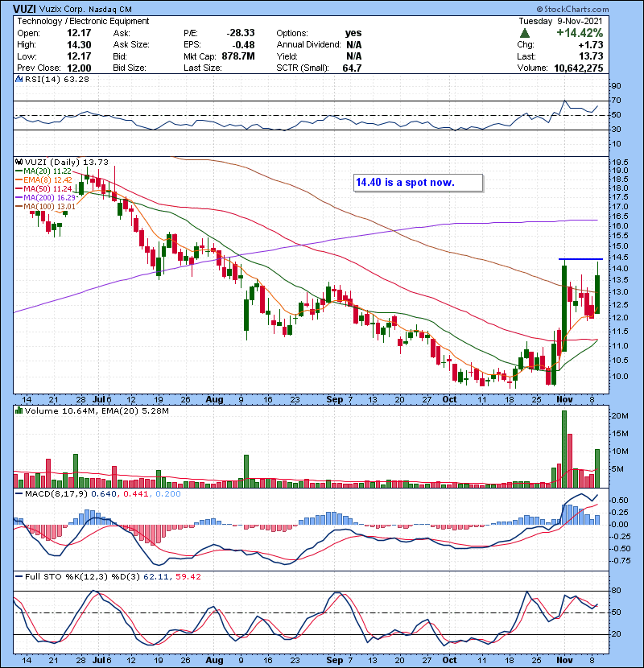Click the VUZI (Daily) 13.73 chart label
This screenshot has width=644, height=668.
pos(67,163)
